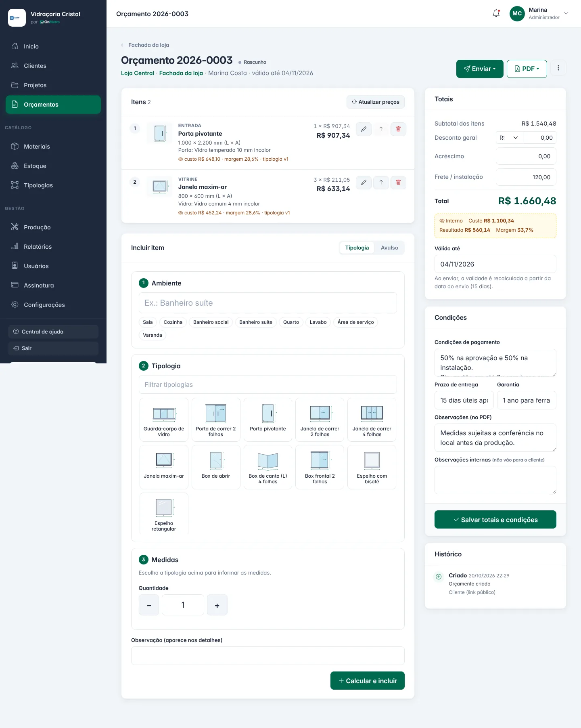Navigate to Produção page
581x728 pixels.
[53, 227]
